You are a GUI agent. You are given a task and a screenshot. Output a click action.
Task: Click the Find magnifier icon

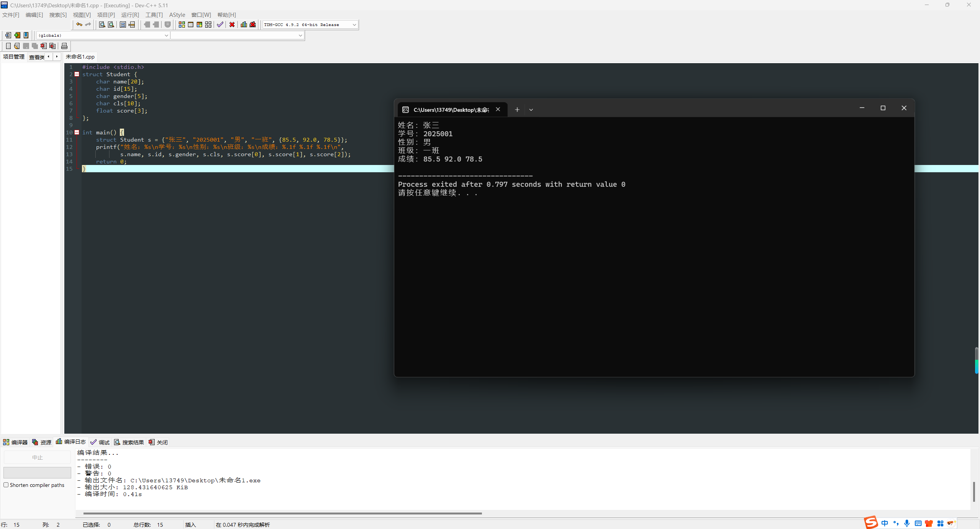(102, 24)
